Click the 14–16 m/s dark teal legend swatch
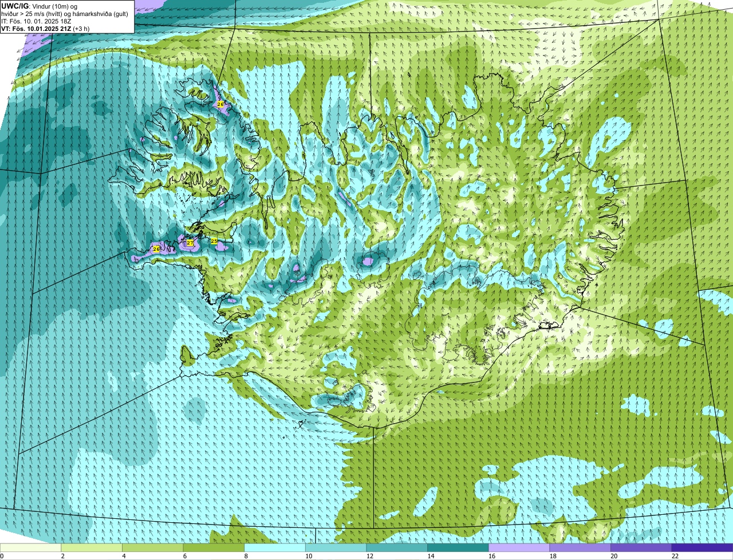The height and width of the screenshot is (560, 733). [x=458, y=547]
